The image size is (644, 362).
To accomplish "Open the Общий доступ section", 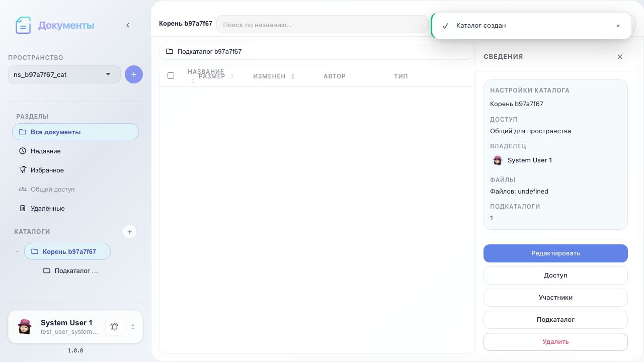I will click(75, 189).
